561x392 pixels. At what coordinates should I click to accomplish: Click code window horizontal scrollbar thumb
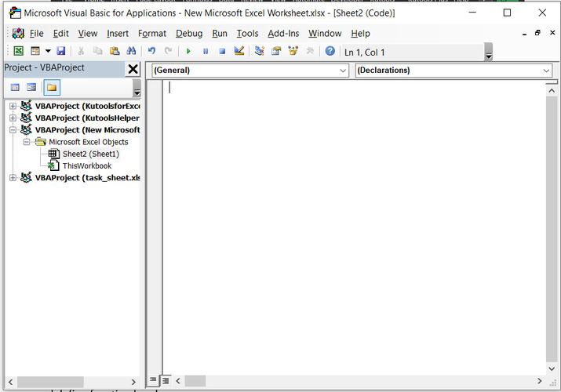(195, 381)
